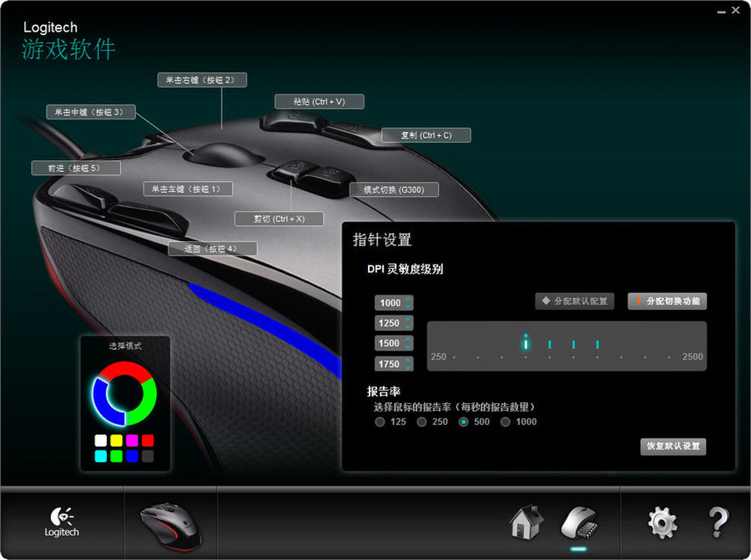Click the 单击左键（按钮 1）label

point(188,189)
